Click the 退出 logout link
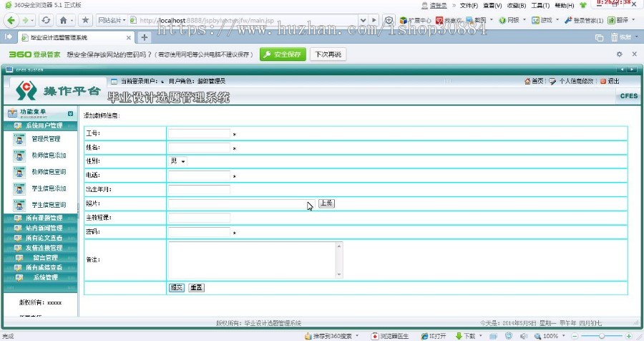This screenshot has height=341, width=644. 610,82
